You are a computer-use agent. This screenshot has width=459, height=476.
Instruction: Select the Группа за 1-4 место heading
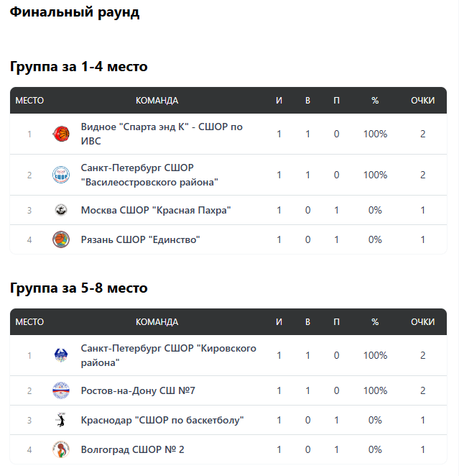tap(79, 66)
